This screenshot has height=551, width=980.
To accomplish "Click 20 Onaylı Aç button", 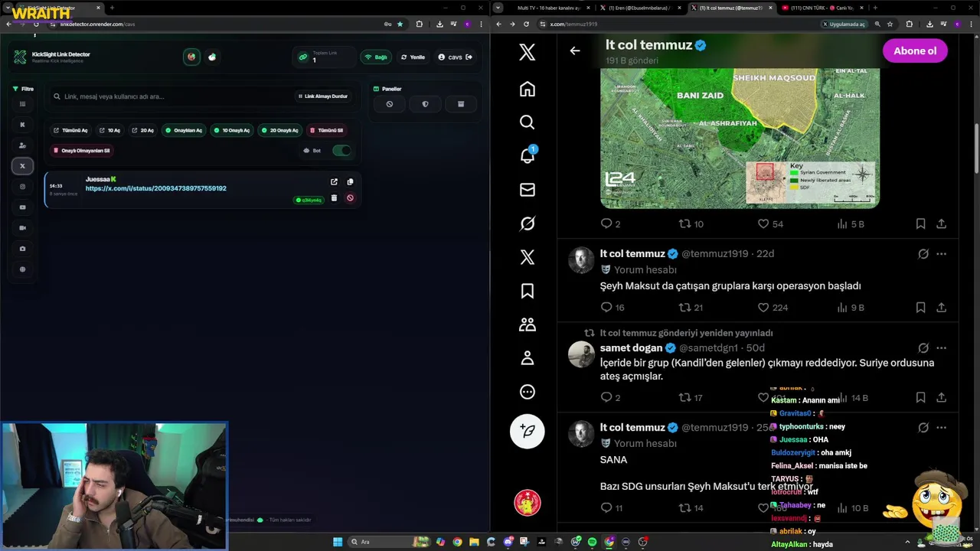I will (x=280, y=131).
